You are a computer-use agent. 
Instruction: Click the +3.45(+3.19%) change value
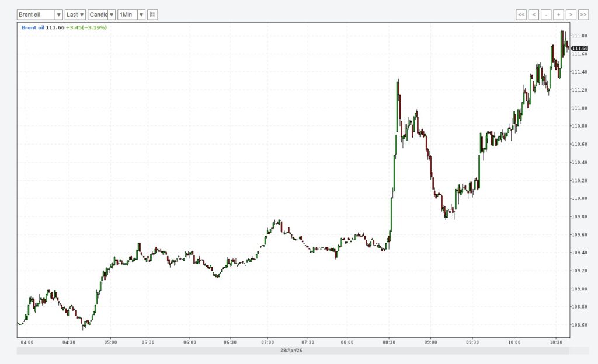(x=86, y=27)
